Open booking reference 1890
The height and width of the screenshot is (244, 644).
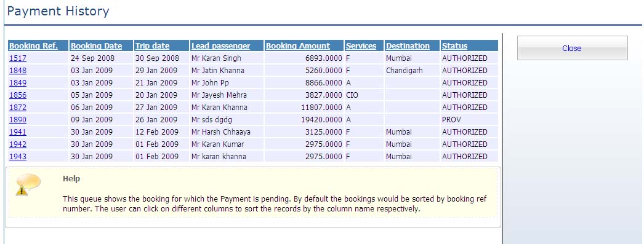click(x=18, y=120)
